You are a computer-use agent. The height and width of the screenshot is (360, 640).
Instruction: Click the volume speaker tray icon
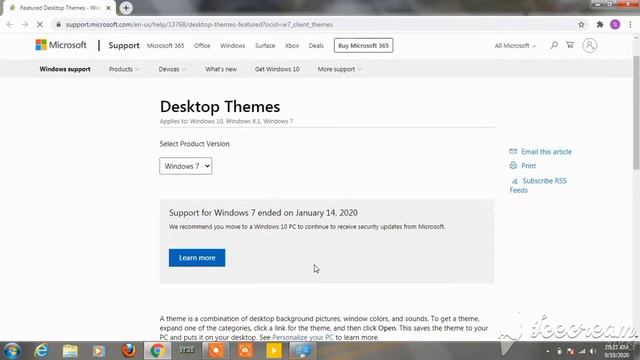[x=593, y=351]
